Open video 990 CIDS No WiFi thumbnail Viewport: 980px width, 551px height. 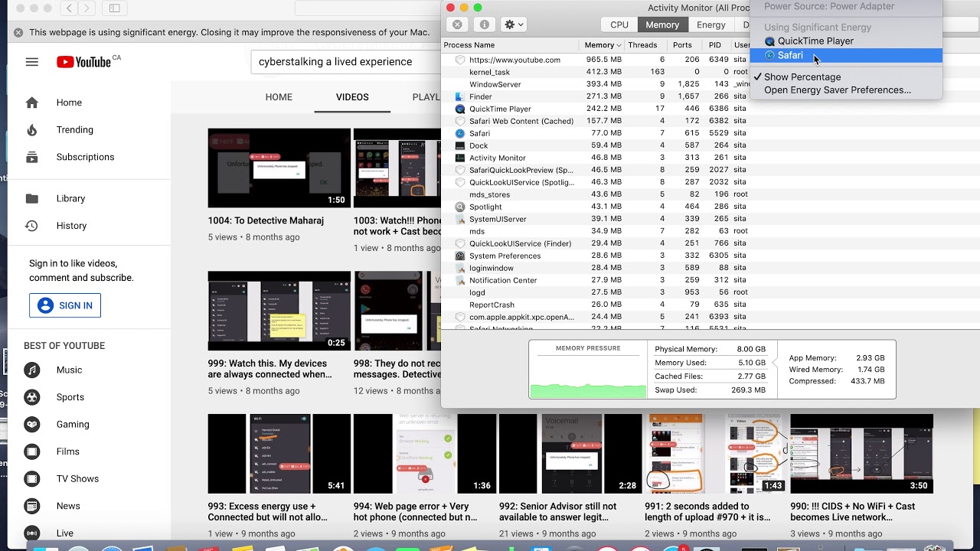862,454
